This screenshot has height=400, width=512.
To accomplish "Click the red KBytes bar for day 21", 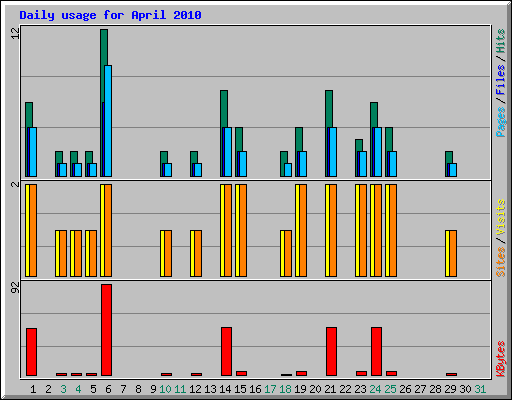I will pos(331,351).
